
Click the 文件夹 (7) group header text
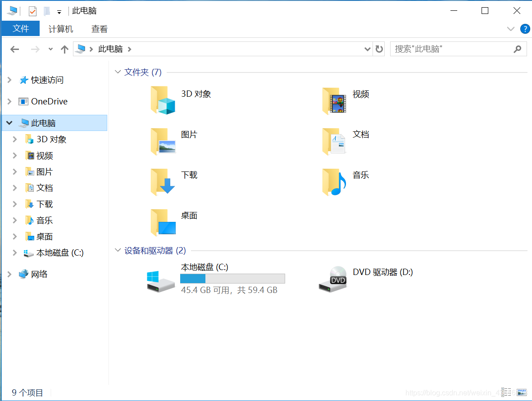[143, 72]
